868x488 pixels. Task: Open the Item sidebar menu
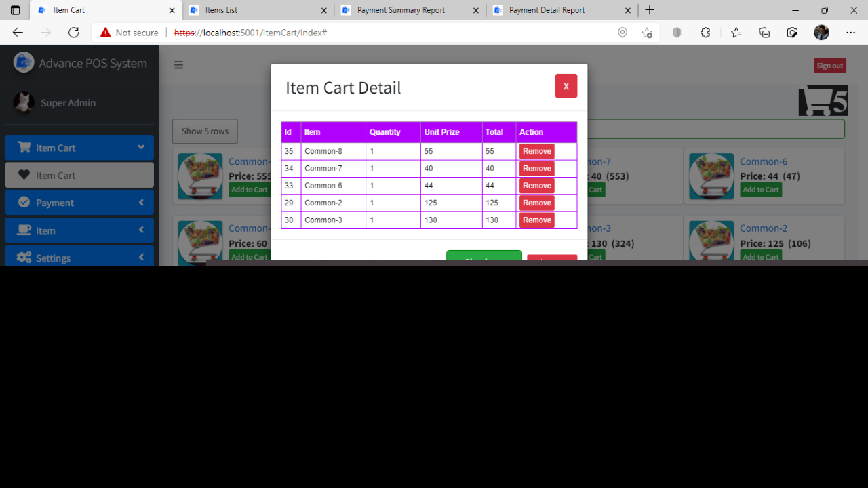[x=79, y=230]
